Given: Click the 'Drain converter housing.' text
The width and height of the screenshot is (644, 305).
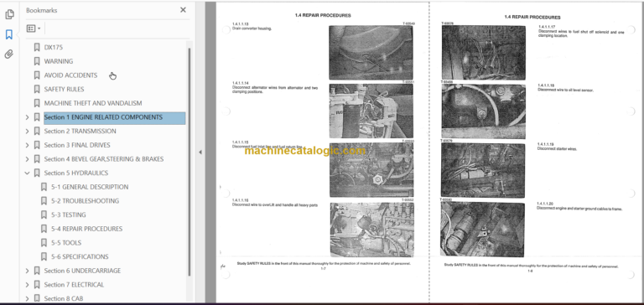Looking at the screenshot, I should [252, 28].
